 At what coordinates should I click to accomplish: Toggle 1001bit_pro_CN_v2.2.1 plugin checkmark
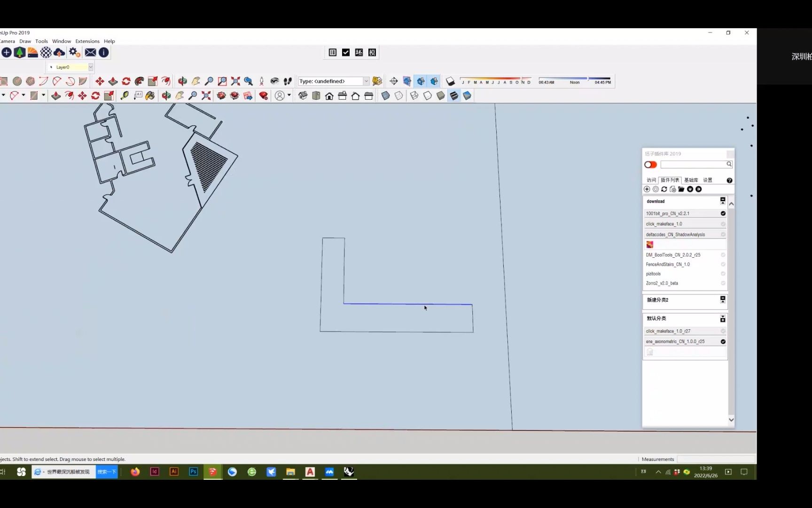723,214
